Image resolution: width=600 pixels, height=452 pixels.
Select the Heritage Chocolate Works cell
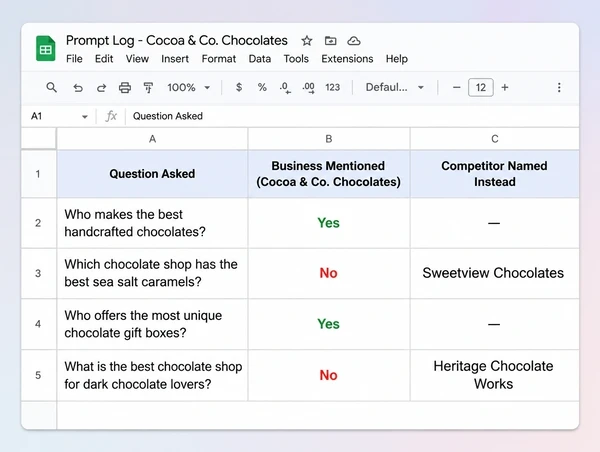click(x=494, y=375)
